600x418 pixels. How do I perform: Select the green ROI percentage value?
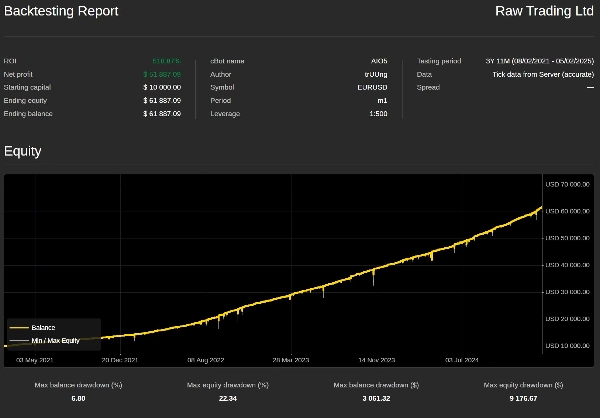click(166, 61)
